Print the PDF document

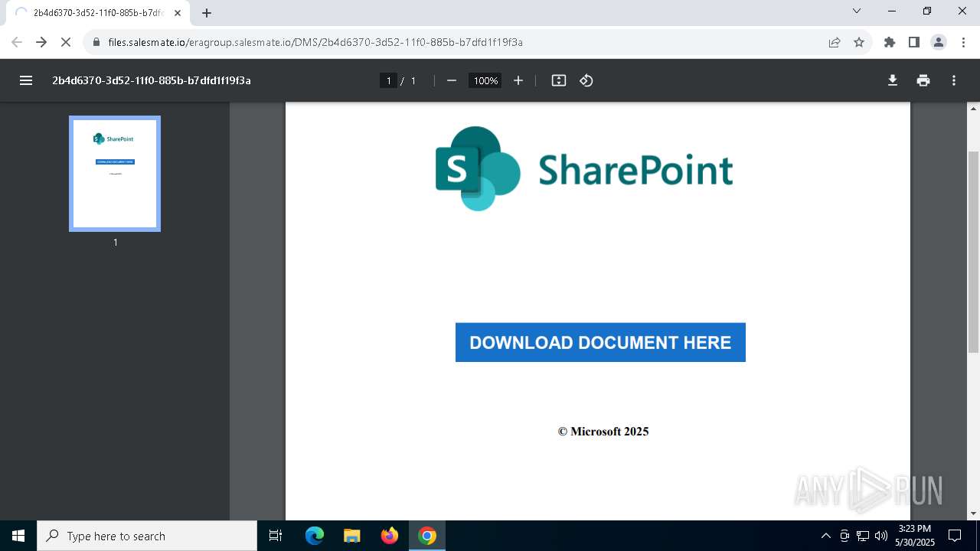(923, 80)
